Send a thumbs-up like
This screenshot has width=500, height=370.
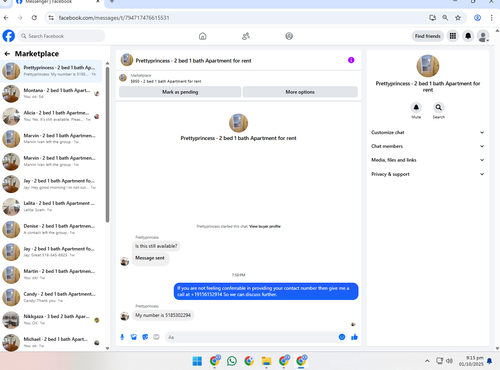pyautogui.click(x=354, y=337)
